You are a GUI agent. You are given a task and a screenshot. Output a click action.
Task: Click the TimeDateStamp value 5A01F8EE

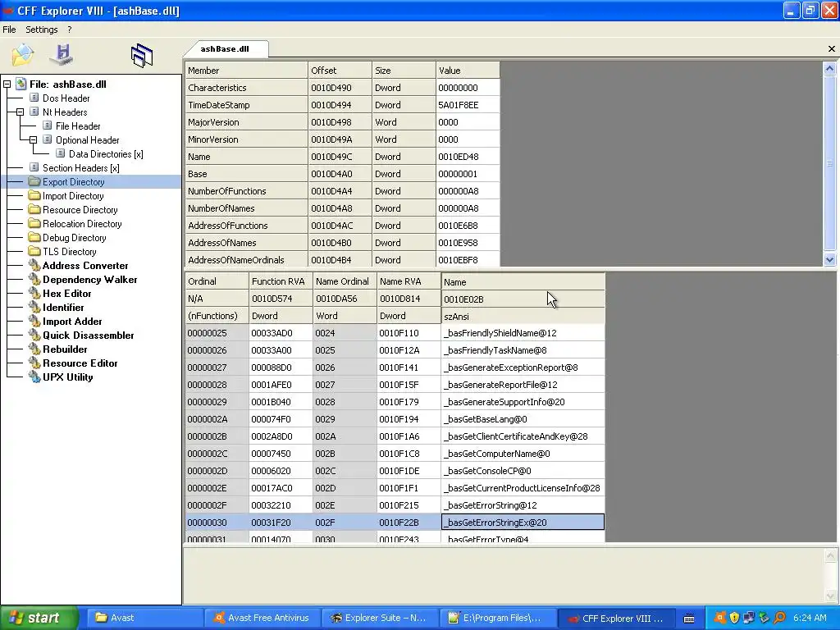point(468,105)
